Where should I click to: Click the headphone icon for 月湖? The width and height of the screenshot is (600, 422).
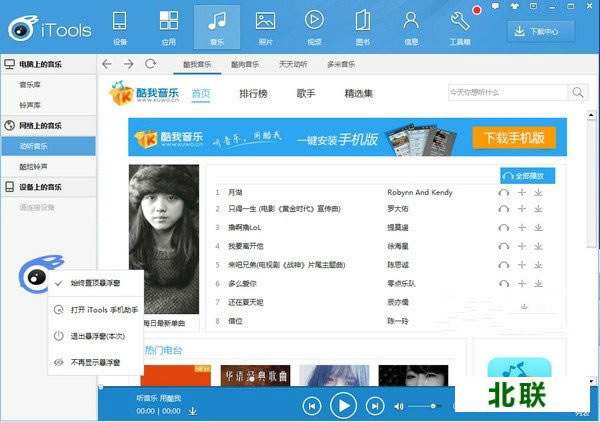tap(504, 191)
